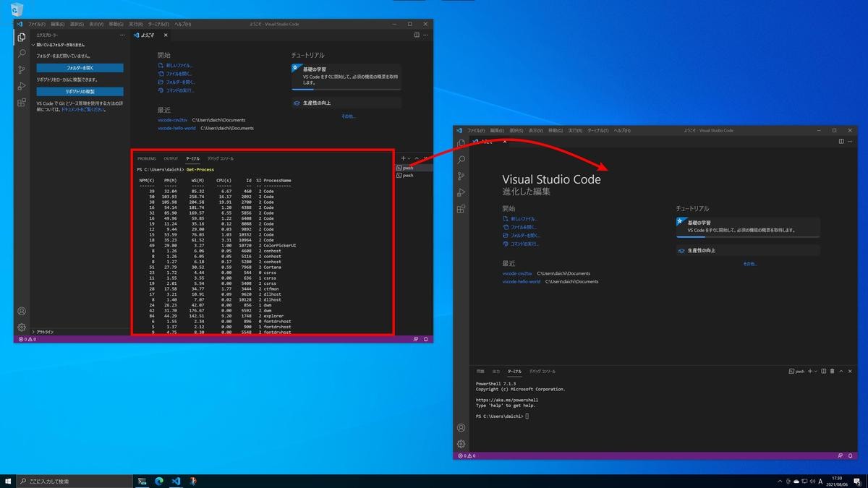Open Search view in left VS Code window
The image size is (868, 488).
tap(22, 53)
